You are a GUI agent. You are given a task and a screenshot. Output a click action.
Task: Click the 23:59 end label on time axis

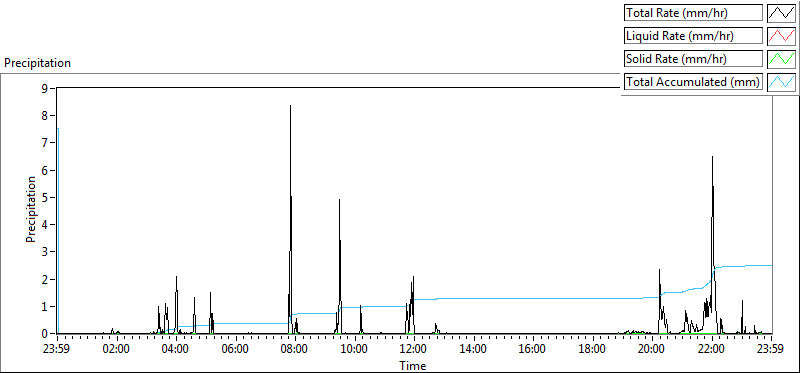770,350
